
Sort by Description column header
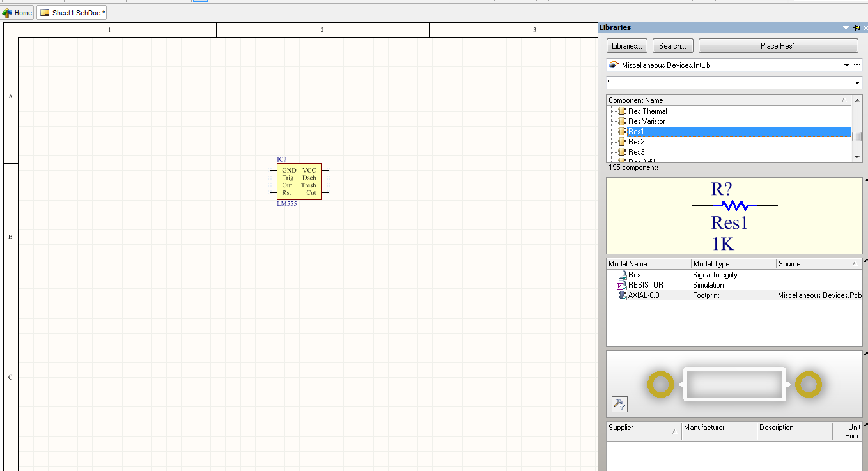pos(794,431)
